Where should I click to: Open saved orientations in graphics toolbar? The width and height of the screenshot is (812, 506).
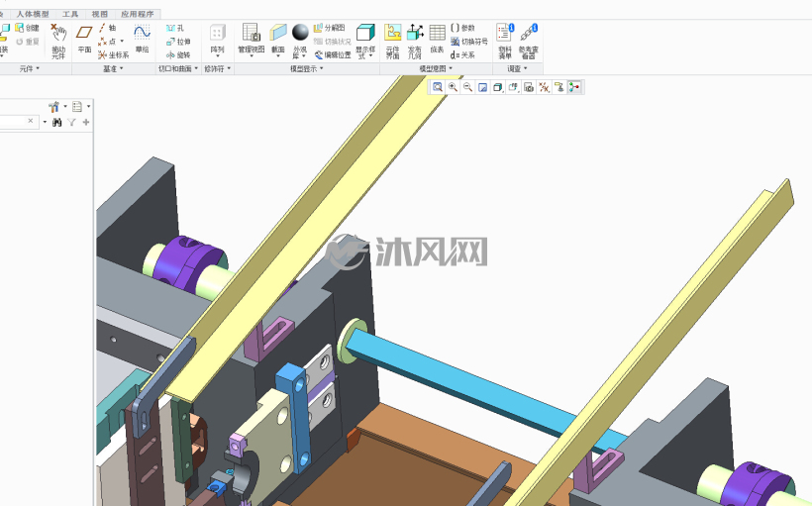[513, 87]
